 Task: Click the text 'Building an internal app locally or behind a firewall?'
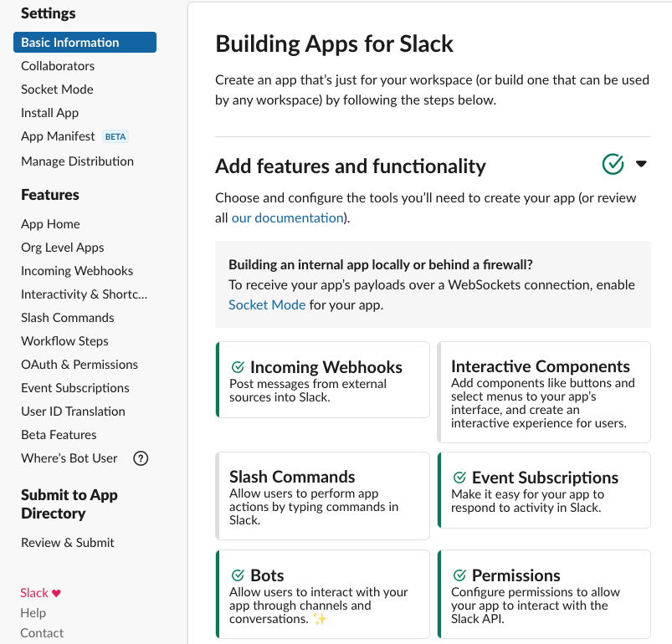pos(381,264)
